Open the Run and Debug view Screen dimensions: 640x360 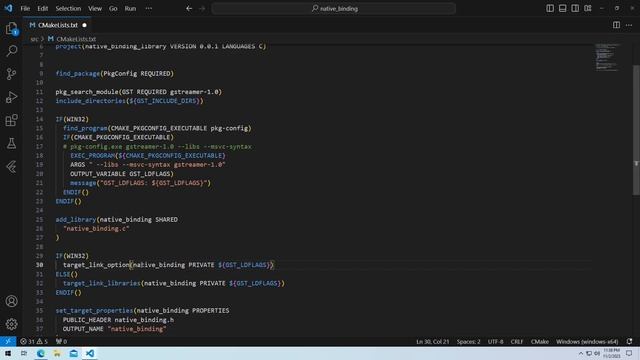point(11,97)
